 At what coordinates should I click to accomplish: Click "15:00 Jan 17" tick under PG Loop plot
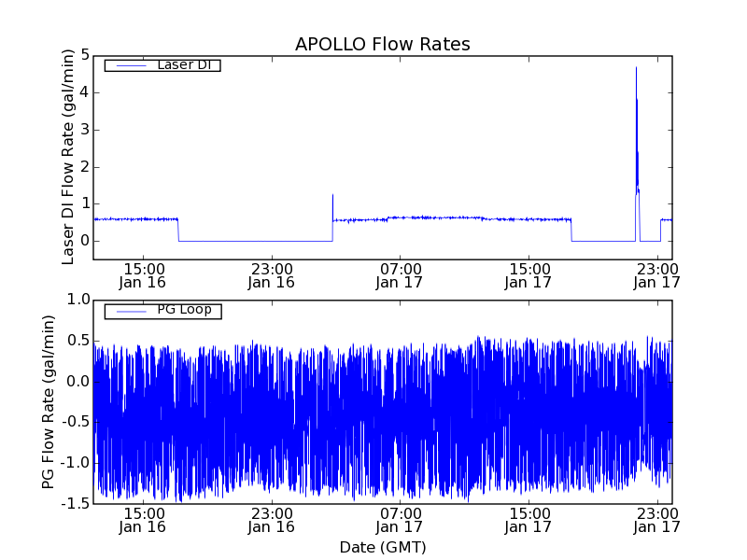[x=528, y=521]
